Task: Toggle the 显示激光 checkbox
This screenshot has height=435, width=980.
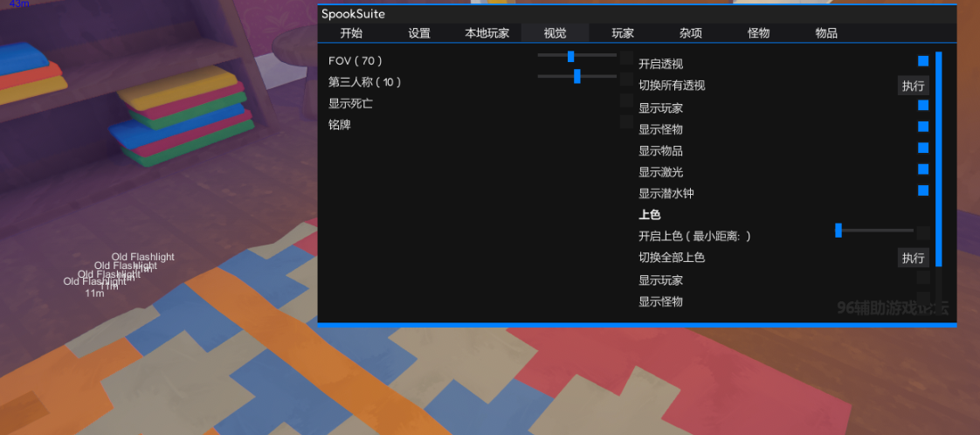Action: (x=923, y=169)
